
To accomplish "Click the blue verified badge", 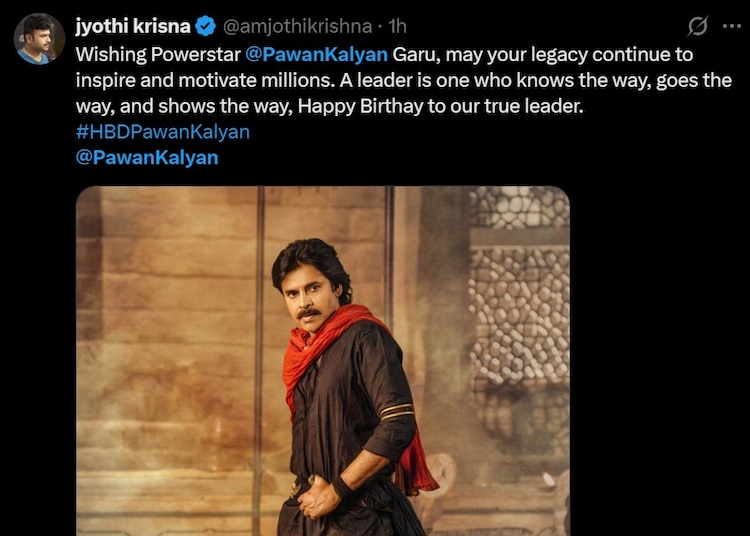I will [206, 26].
